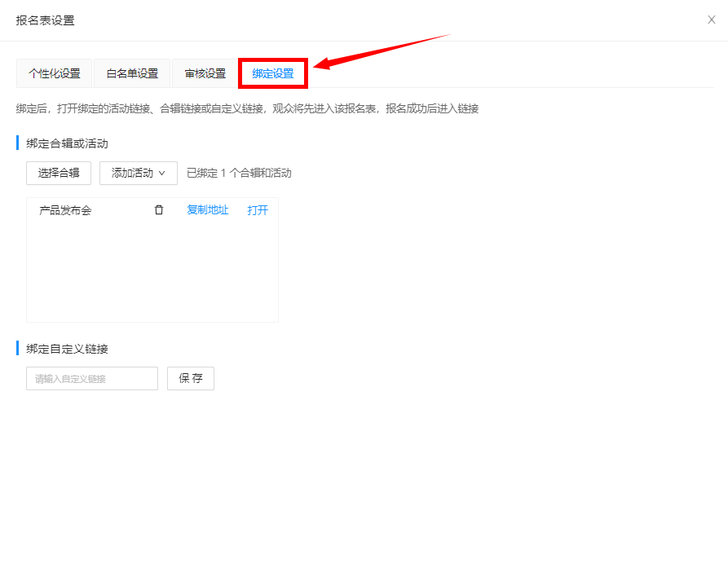The image size is (728, 572).
Task: Click the 绑定合辑或活动 section heading
Action: [x=68, y=143]
